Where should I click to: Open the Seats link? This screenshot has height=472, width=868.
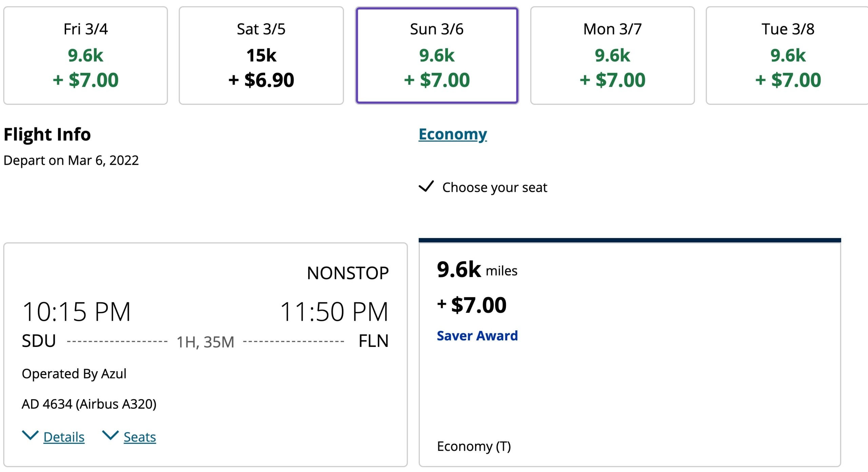tap(140, 437)
